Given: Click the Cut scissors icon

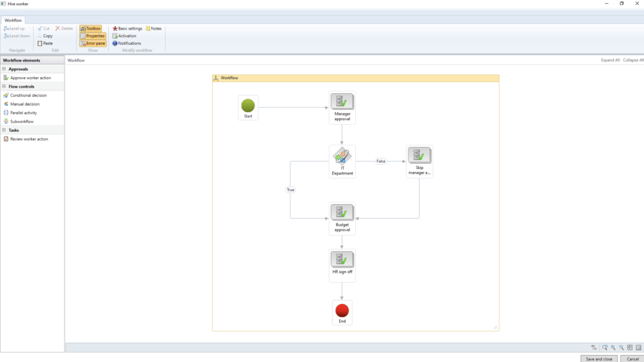Looking at the screenshot, I should 40,28.
